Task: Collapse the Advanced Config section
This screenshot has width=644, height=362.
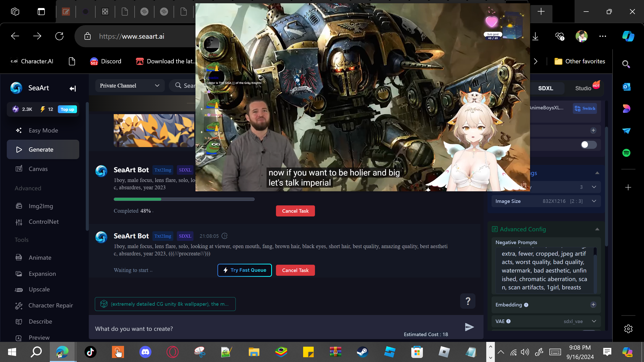Action: (597, 229)
